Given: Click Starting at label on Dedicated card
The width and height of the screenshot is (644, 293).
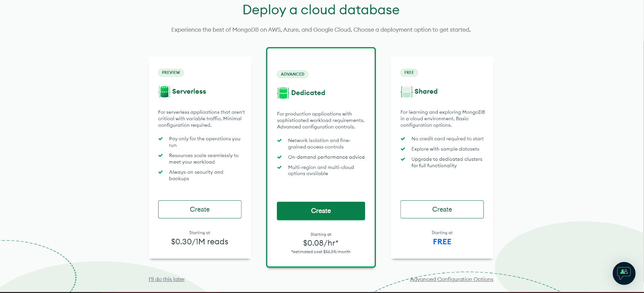Looking at the screenshot, I should [x=321, y=234].
